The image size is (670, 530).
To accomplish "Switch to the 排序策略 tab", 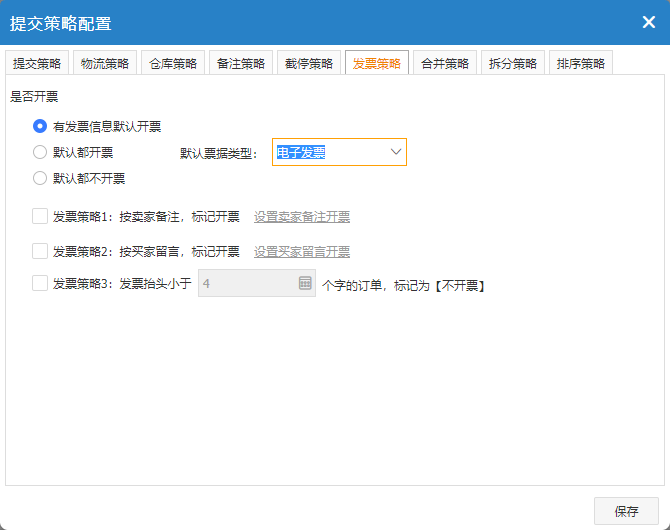I will [580, 63].
